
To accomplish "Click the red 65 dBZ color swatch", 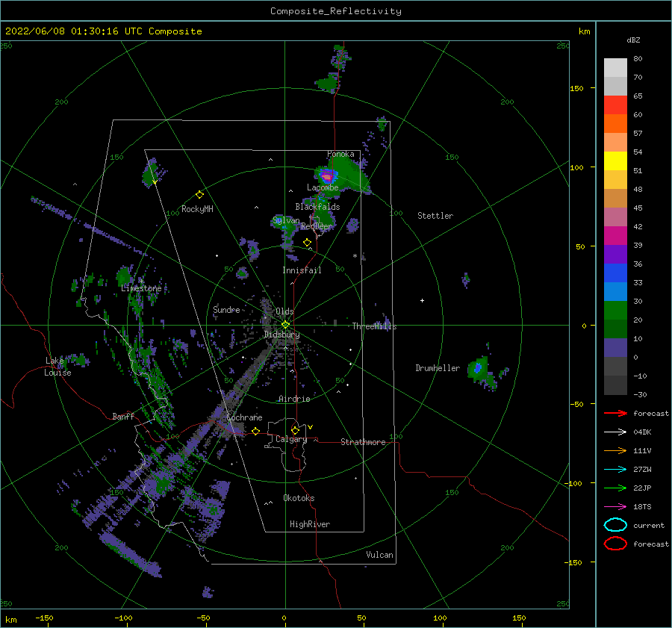I will [x=615, y=105].
